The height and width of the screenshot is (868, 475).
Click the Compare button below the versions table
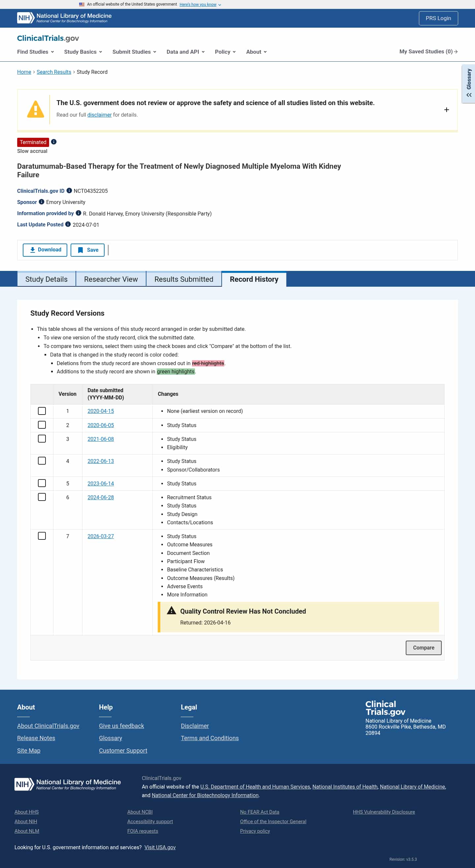pyautogui.click(x=424, y=648)
